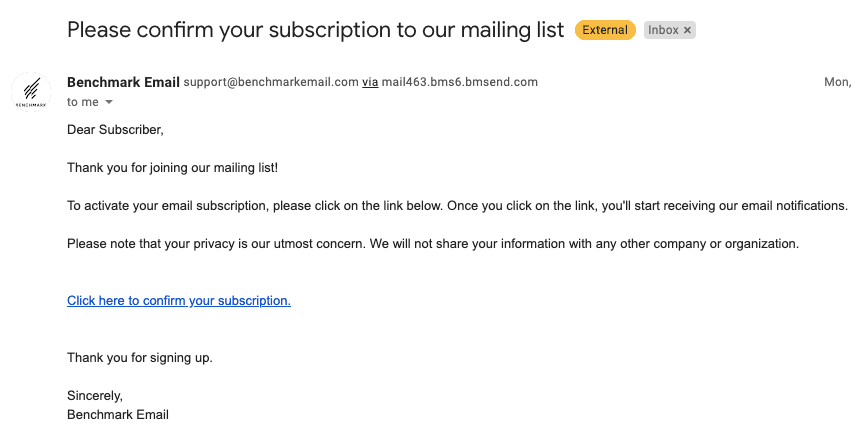This screenshot has height=438, width=855.
Task: Click the "To activate your email subscription" paragraph
Action: click(457, 205)
